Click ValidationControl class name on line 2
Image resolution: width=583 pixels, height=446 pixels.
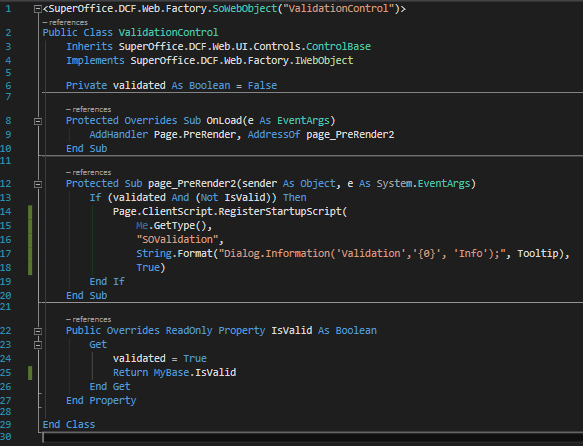168,33
